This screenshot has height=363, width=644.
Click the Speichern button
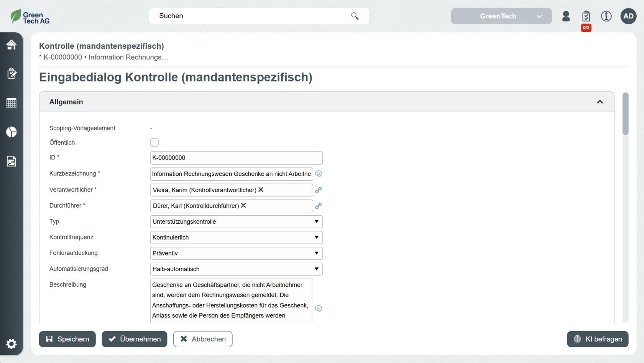[67, 339]
